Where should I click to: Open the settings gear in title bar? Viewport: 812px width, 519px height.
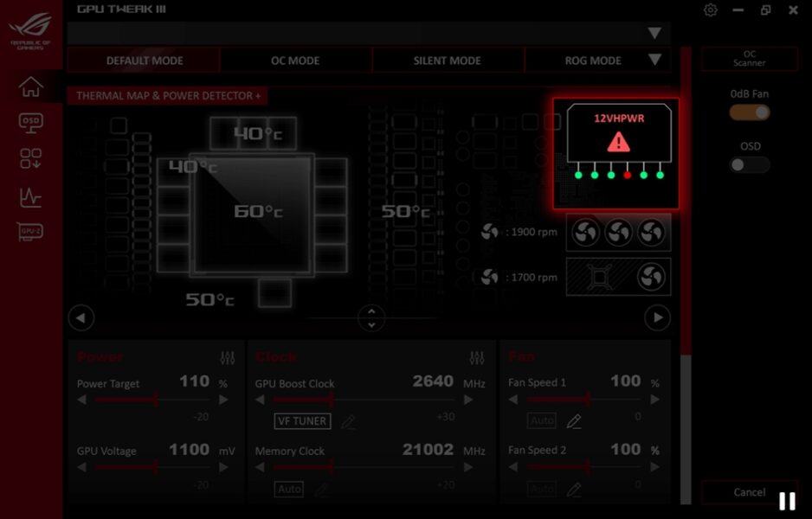711,10
